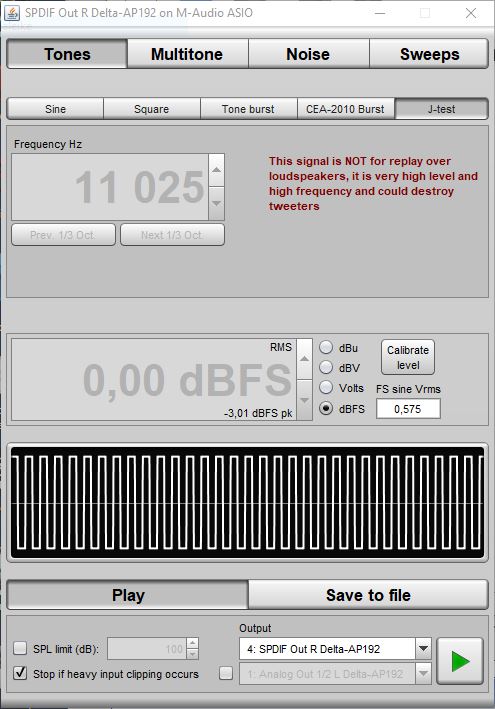Viewport: 495px width, 709px height.
Task: Enable the SPL limit (dB) checkbox
Action: pos(20,648)
